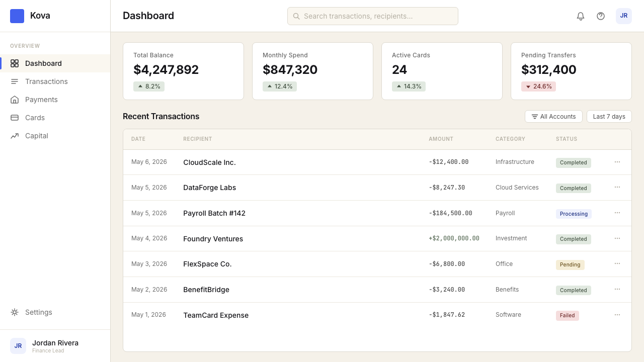Click the Recent Transactions heading
The width and height of the screenshot is (644, 362).
[161, 116]
